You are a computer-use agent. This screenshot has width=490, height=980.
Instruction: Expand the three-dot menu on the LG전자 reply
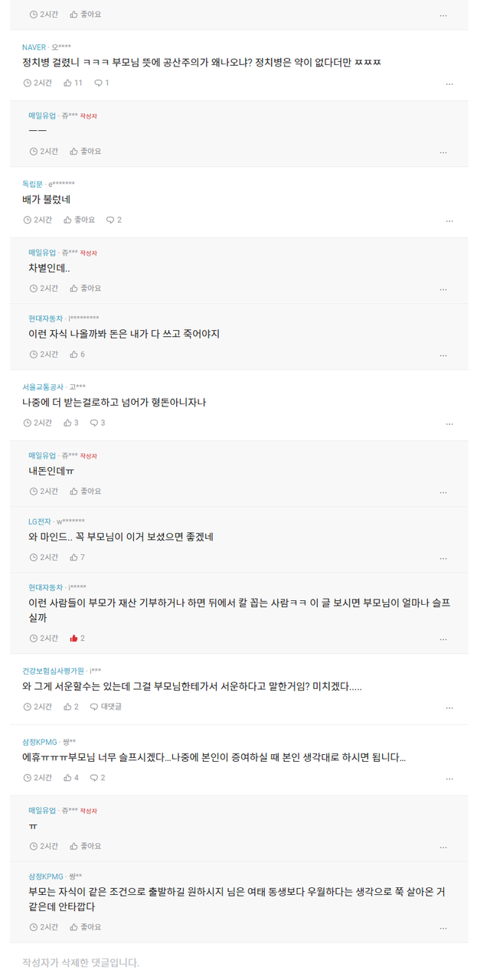point(443,558)
